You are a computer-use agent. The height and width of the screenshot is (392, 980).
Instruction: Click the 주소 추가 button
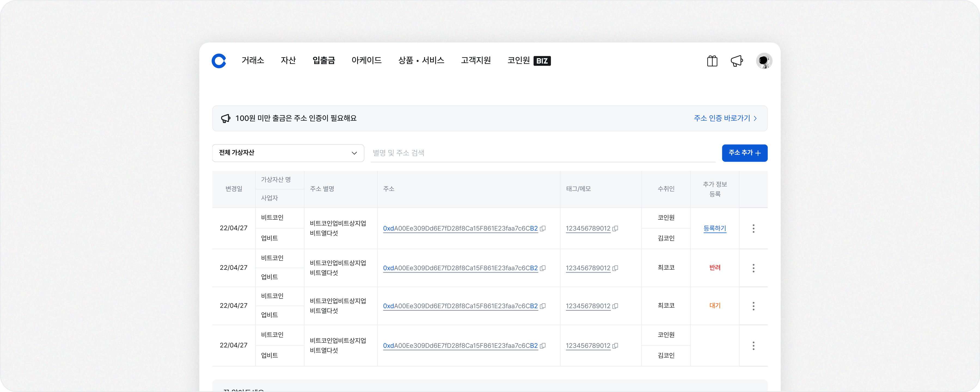coord(745,153)
